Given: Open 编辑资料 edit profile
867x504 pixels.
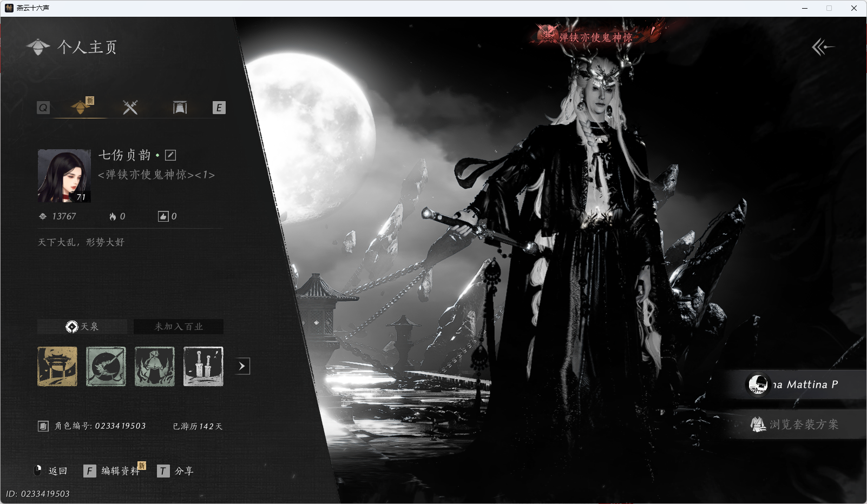Looking at the screenshot, I should 113,471.
